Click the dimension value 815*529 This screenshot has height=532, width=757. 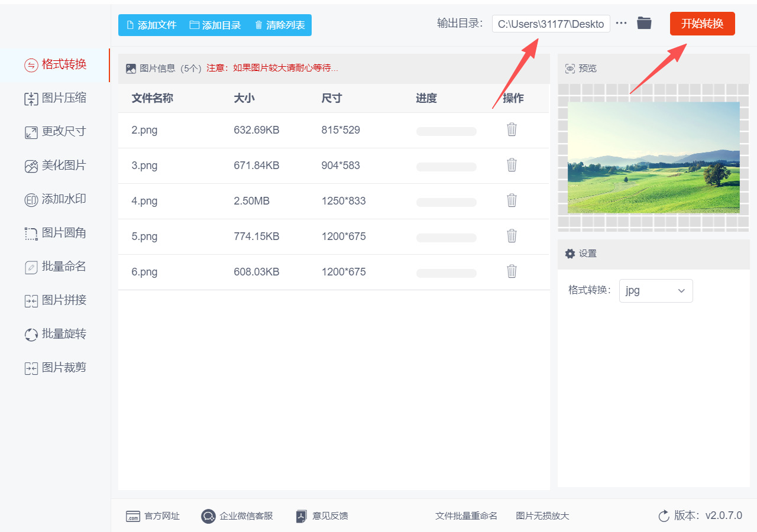pyautogui.click(x=341, y=130)
